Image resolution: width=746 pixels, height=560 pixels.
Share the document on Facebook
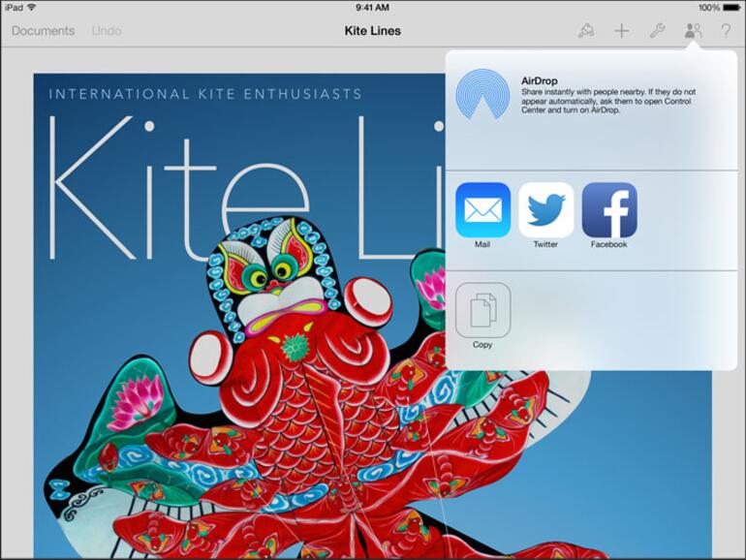coord(609,210)
